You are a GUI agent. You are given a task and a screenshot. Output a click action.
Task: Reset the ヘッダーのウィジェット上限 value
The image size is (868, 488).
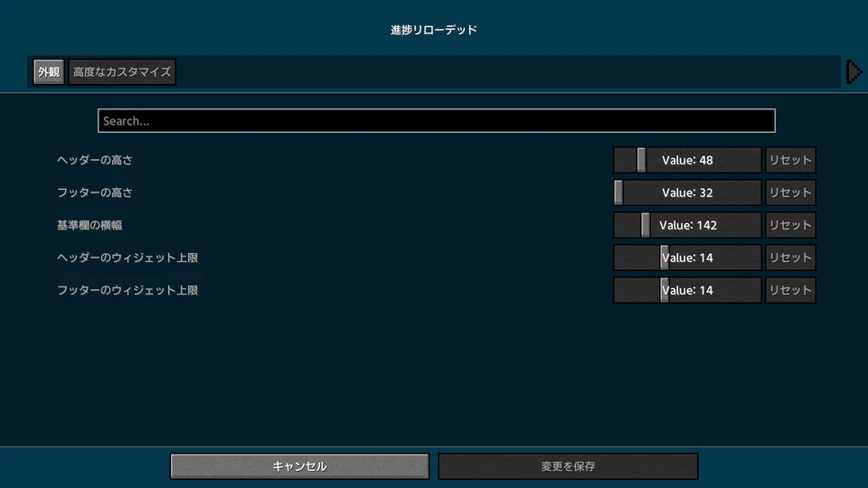click(790, 258)
